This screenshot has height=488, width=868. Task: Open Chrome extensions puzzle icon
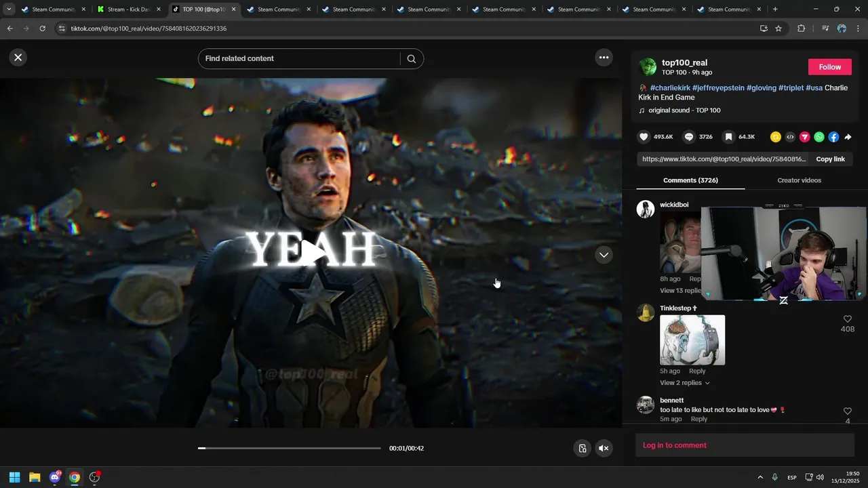pyautogui.click(x=801, y=28)
